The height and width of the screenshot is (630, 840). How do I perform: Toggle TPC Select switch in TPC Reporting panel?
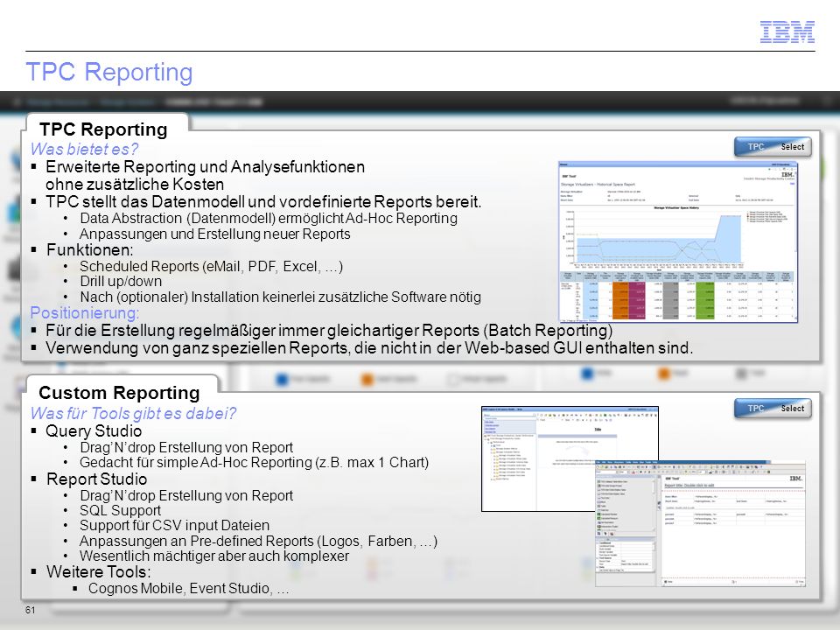click(x=773, y=147)
